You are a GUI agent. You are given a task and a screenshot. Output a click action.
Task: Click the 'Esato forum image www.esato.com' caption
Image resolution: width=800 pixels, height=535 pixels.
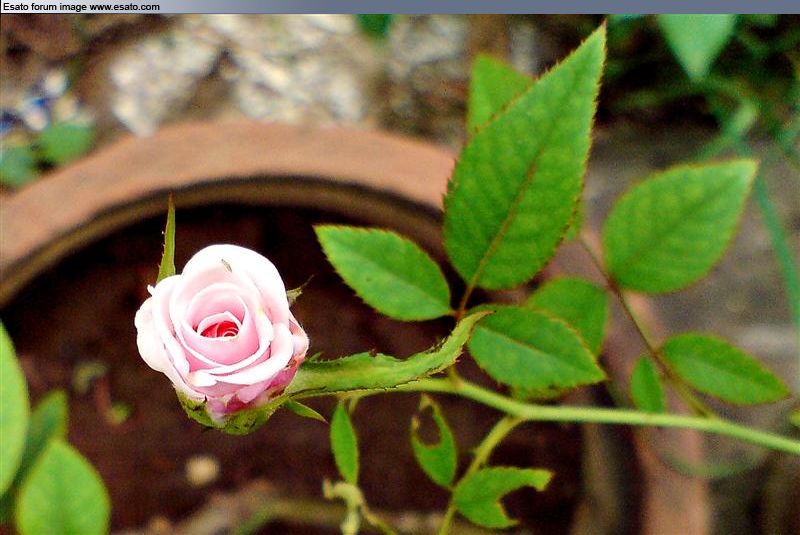click(x=81, y=7)
